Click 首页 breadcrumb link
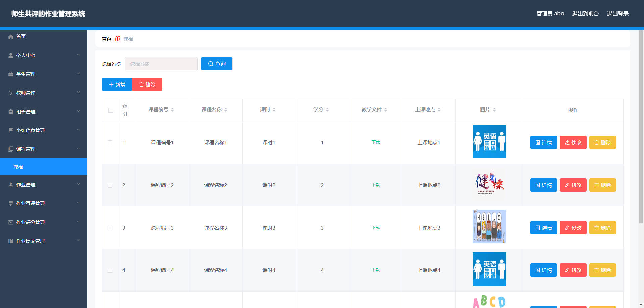644x308 pixels. (107, 39)
